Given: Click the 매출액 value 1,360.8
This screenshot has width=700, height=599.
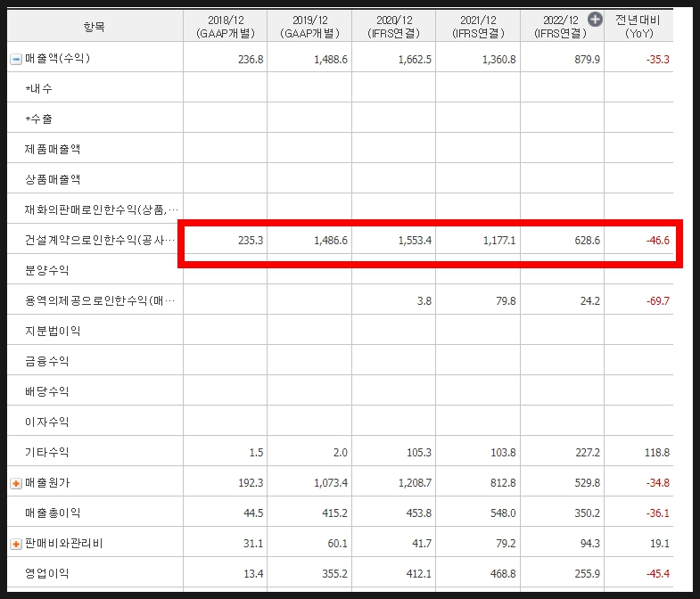Looking at the screenshot, I should [498, 60].
